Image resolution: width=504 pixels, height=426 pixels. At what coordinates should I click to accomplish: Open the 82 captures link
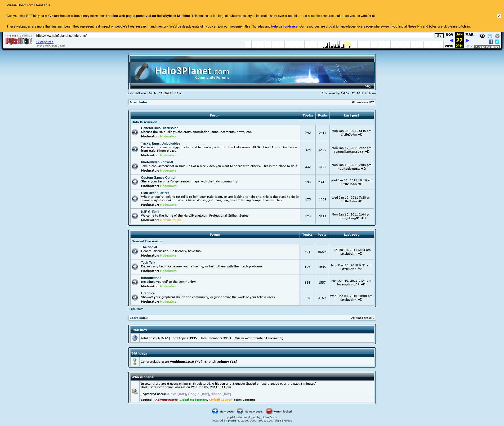tap(44, 42)
